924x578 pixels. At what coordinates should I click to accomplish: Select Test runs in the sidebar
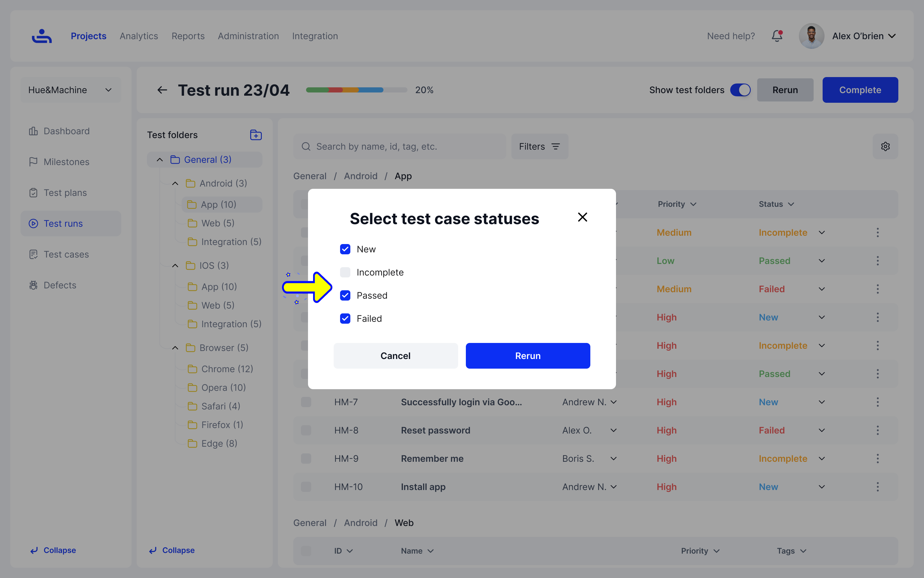click(x=71, y=223)
